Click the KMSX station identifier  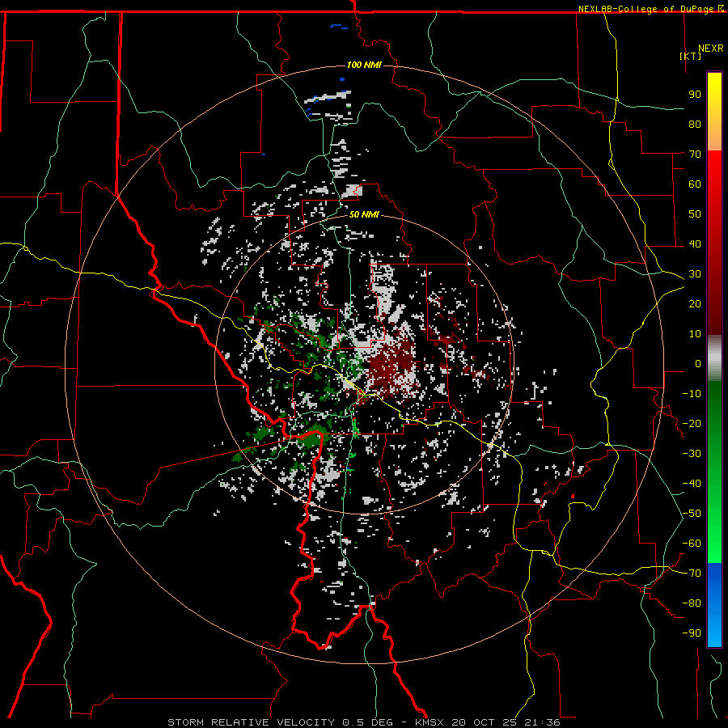click(x=430, y=722)
